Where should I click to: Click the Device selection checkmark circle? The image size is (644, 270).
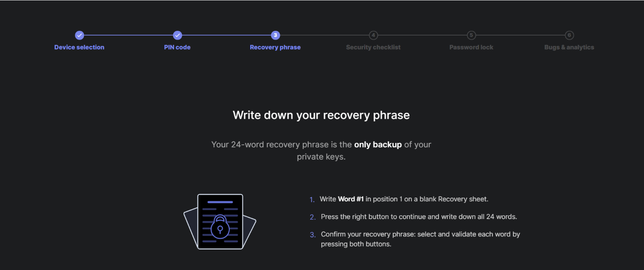(x=79, y=36)
